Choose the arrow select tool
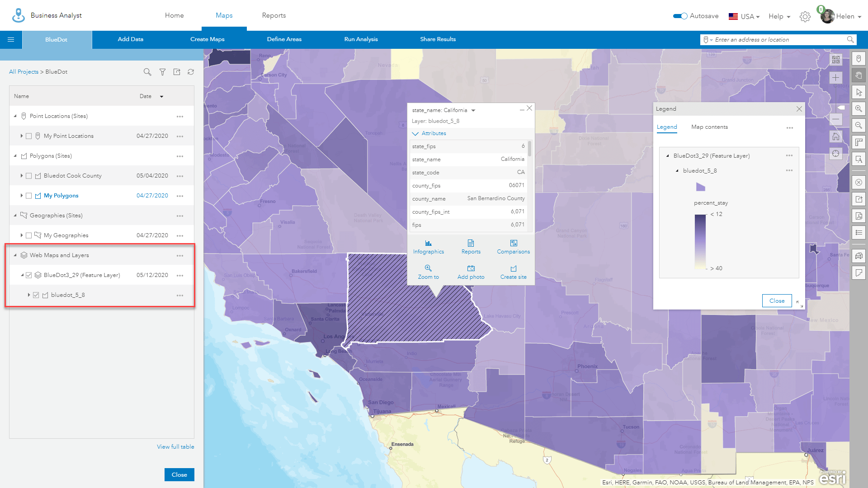Viewport: 868px width, 488px height. click(x=859, y=92)
